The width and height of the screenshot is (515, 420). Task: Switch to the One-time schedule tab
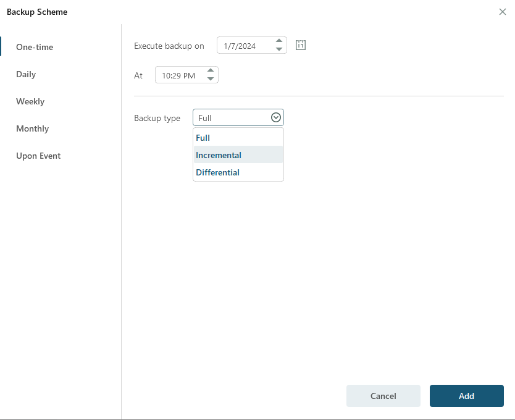[35, 47]
